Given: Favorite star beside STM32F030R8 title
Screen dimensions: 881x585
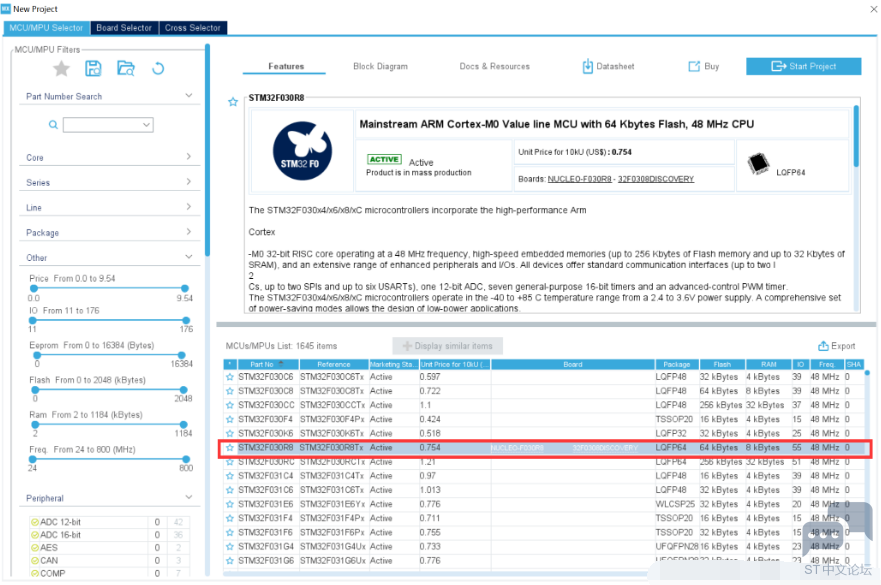Looking at the screenshot, I should point(233,102).
